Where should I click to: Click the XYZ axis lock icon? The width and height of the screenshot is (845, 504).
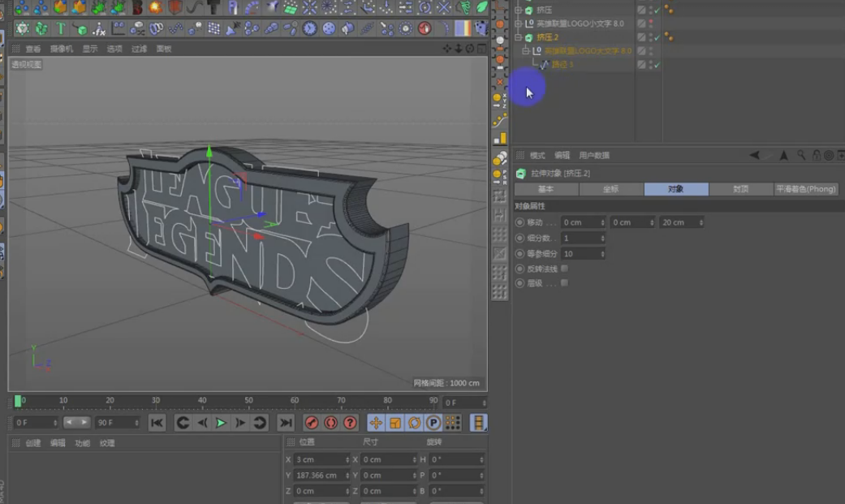pyautogui.click(x=499, y=101)
